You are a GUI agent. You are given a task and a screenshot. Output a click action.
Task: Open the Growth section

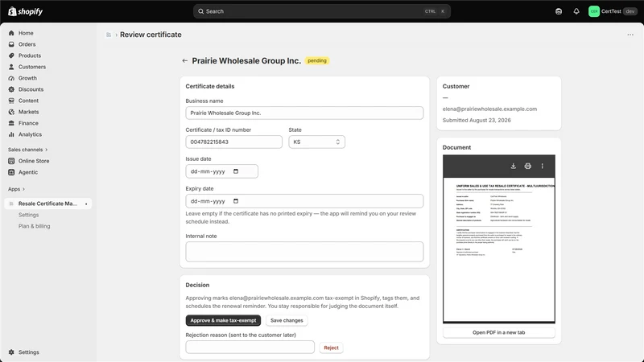point(27,78)
